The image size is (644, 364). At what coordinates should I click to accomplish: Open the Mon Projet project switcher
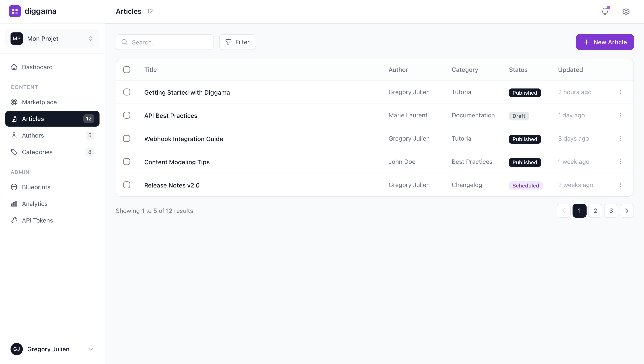(x=52, y=38)
